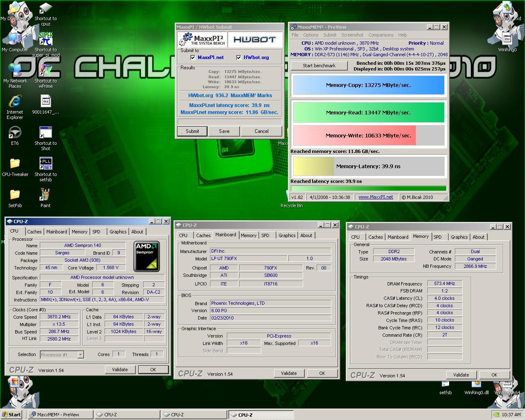Click the MaxxPI² system bench logo
The width and height of the screenshot is (525, 420).
pos(202,40)
